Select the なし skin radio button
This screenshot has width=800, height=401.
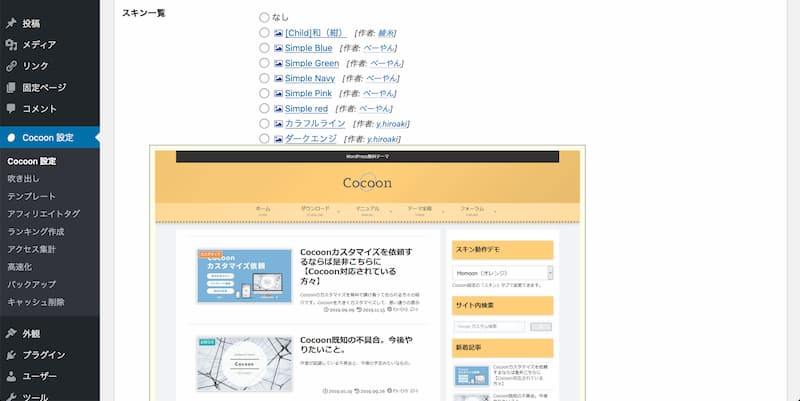click(264, 17)
